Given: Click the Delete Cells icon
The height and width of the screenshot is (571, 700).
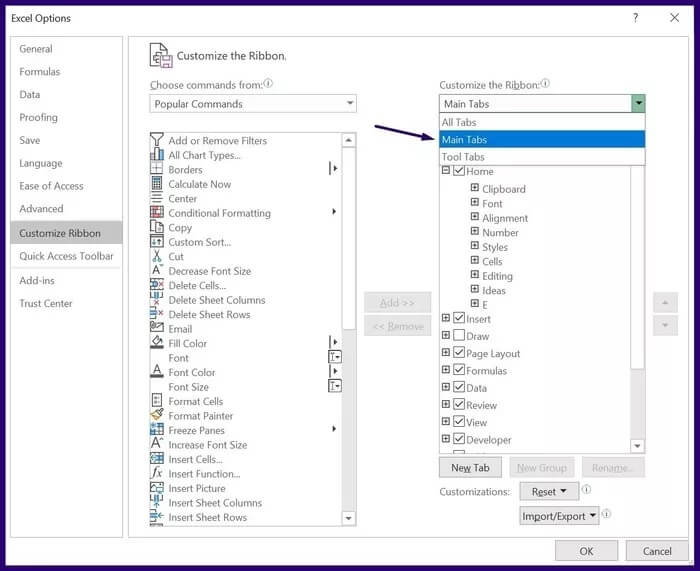Looking at the screenshot, I should click(157, 285).
